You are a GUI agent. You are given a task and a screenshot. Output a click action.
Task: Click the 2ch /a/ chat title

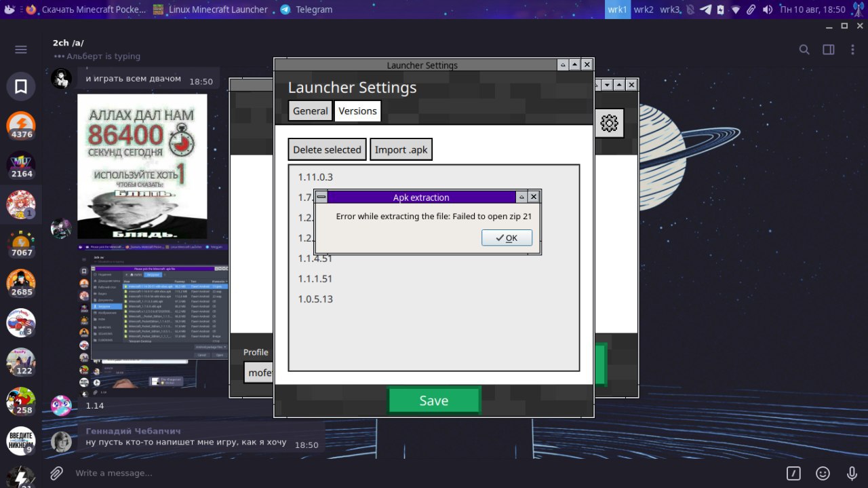[x=68, y=43]
